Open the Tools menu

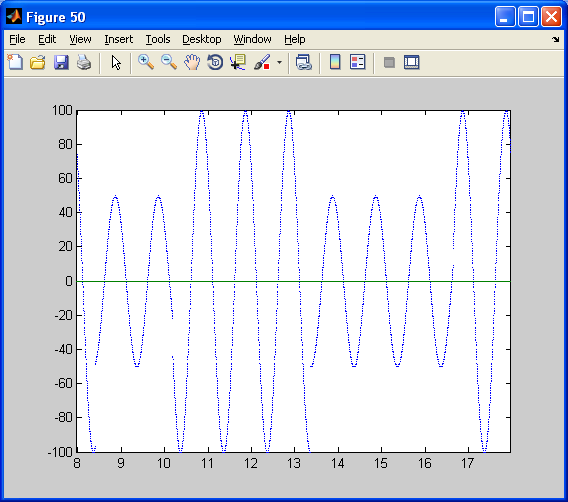click(158, 39)
